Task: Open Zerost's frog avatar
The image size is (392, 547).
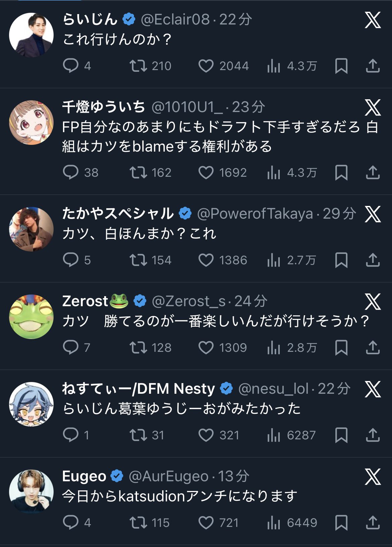Action: [x=31, y=317]
